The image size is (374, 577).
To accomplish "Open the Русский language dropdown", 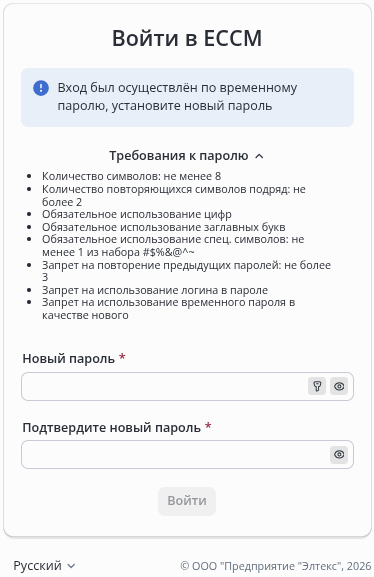I will pos(44,566).
